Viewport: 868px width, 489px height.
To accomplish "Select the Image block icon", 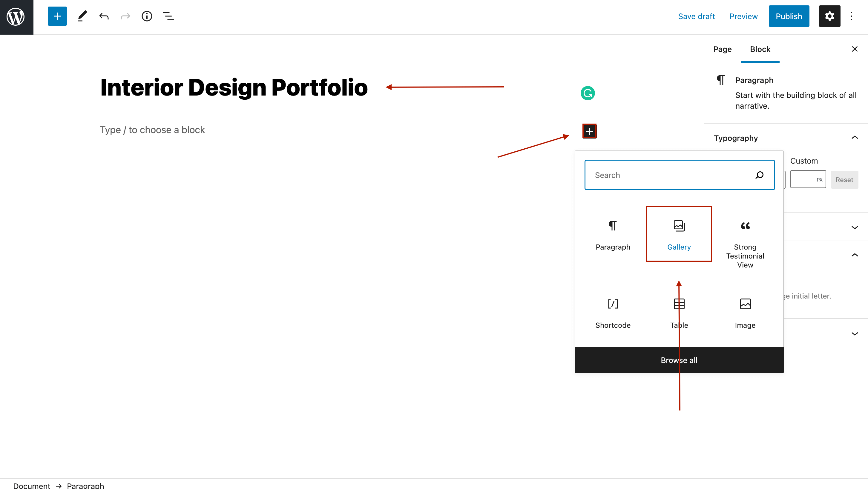I will coord(745,305).
